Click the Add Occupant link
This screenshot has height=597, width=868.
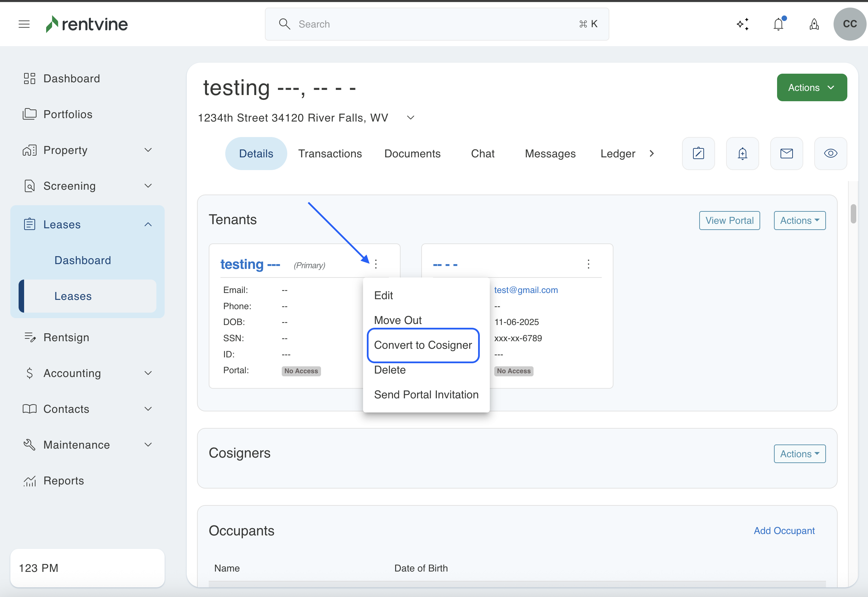tap(784, 531)
